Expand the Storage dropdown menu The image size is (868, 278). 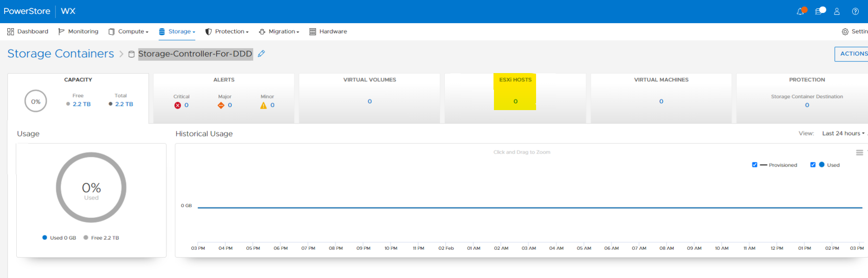[177, 31]
